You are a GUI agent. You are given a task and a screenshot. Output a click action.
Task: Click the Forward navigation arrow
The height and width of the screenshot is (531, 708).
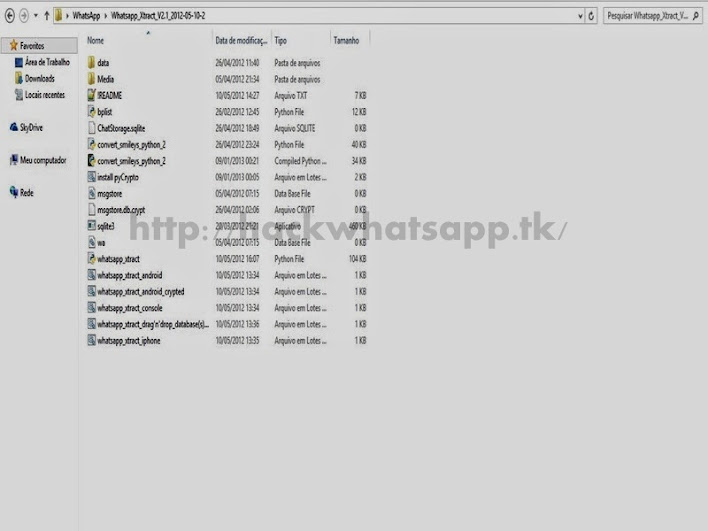point(24,16)
